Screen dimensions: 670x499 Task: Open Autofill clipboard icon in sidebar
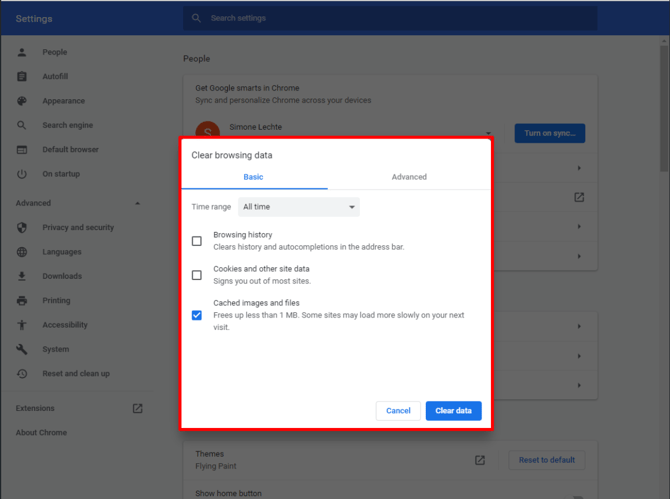tap(22, 76)
